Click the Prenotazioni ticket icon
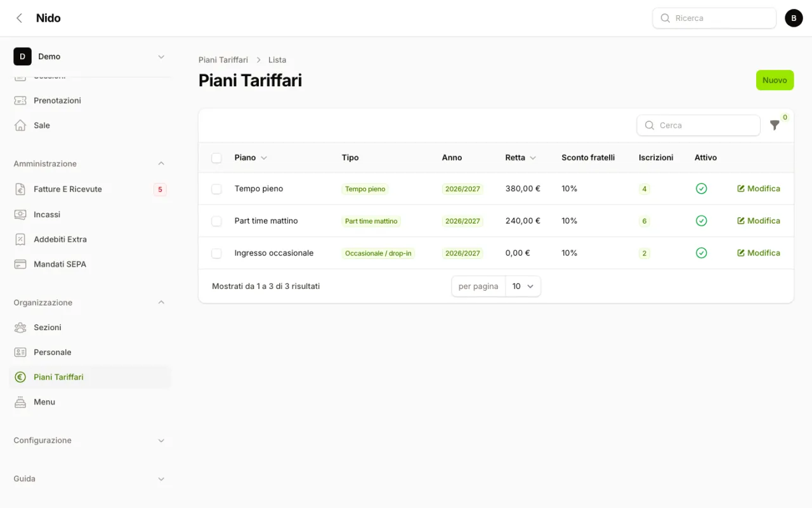Image resolution: width=812 pixels, height=508 pixels. click(20, 100)
